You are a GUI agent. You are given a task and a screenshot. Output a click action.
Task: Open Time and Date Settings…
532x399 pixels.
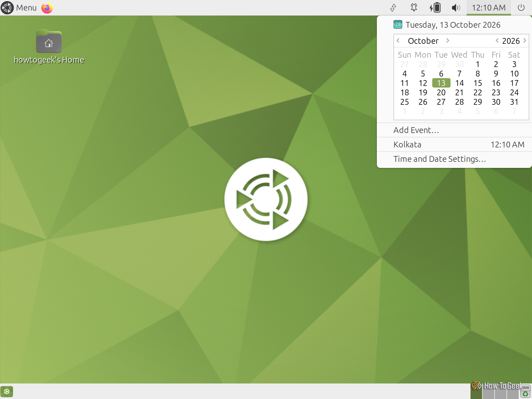454,159
